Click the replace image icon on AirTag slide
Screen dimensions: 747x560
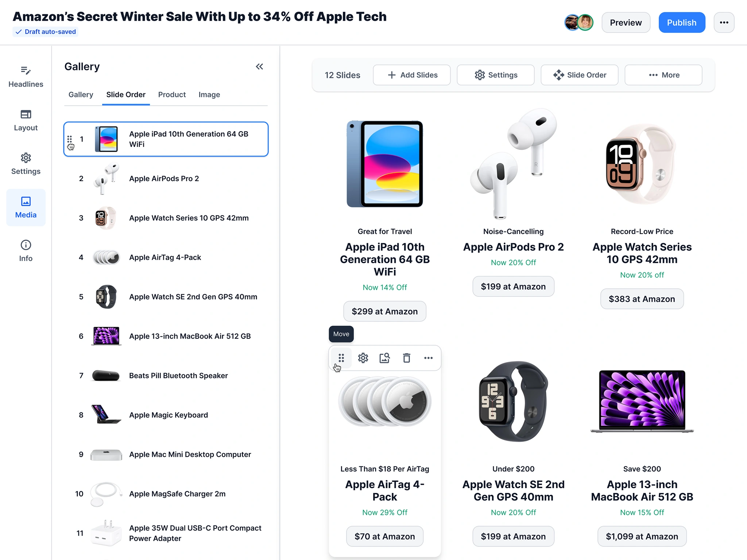385,358
